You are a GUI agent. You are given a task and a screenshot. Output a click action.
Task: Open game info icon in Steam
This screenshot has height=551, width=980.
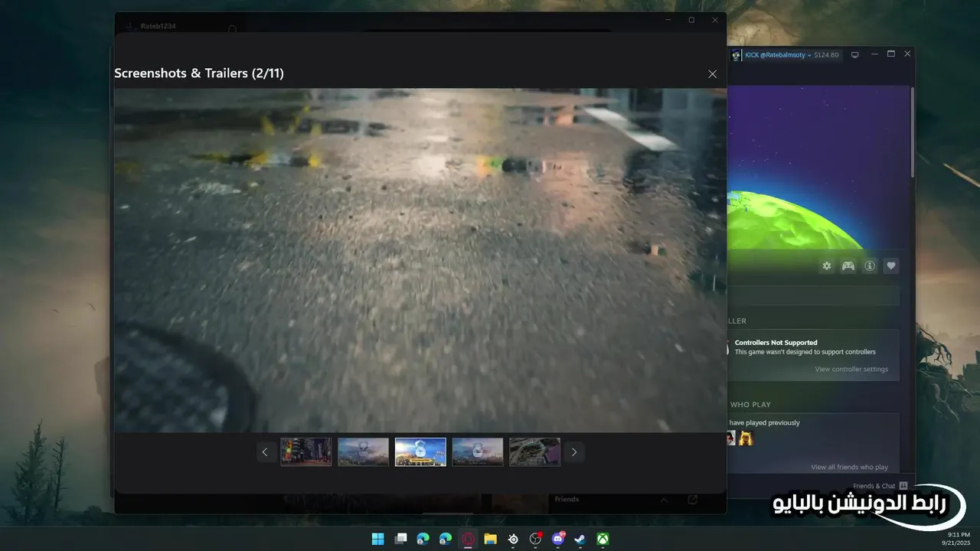pos(870,266)
